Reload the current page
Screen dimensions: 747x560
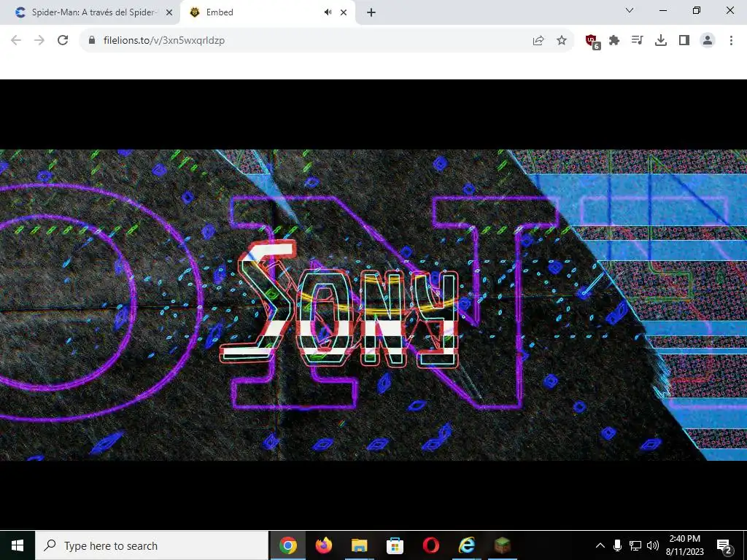click(x=63, y=40)
